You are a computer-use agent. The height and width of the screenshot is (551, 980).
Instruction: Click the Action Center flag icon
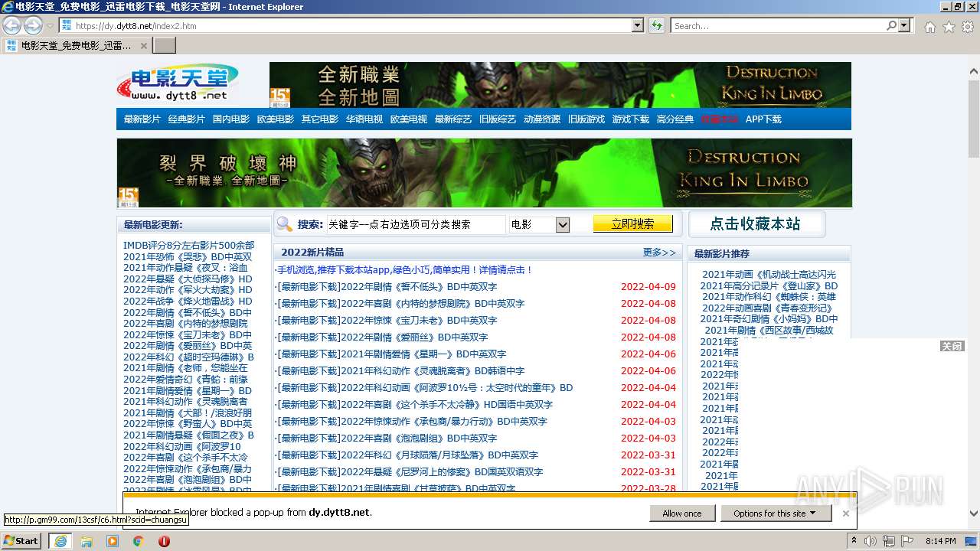pos(907,541)
